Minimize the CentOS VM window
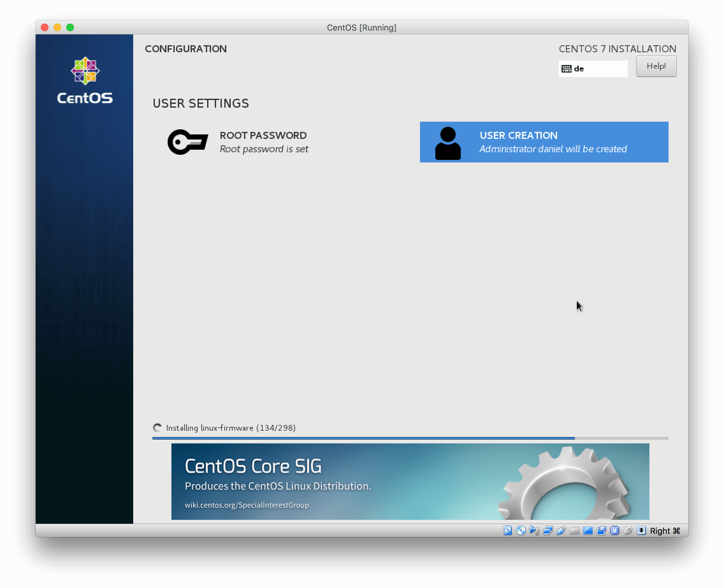This screenshot has width=724, height=588. tap(57, 27)
